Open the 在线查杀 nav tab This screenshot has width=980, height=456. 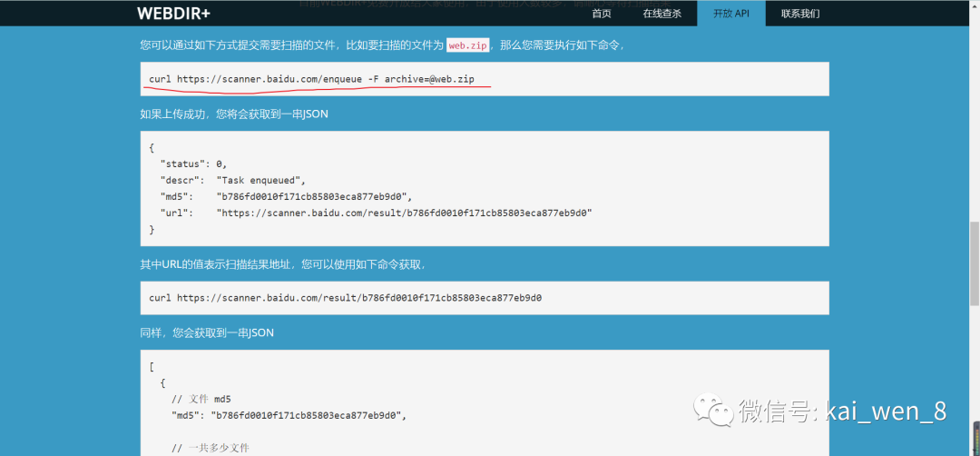[x=661, y=14]
